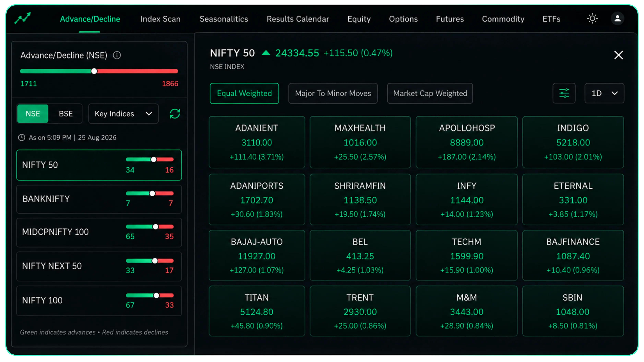Open the INDIGO stock card
Screen dimensions: 644x362
coord(573,142)
